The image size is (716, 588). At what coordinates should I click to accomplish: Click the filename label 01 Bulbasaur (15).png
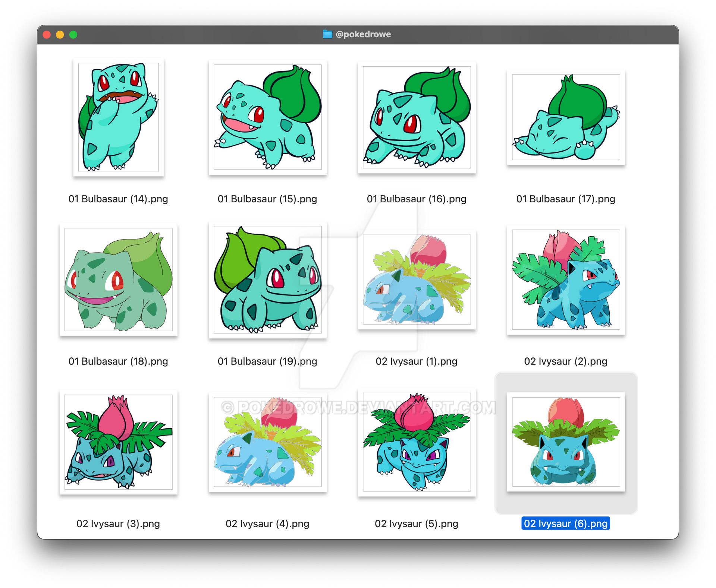[x=267, y=199]
